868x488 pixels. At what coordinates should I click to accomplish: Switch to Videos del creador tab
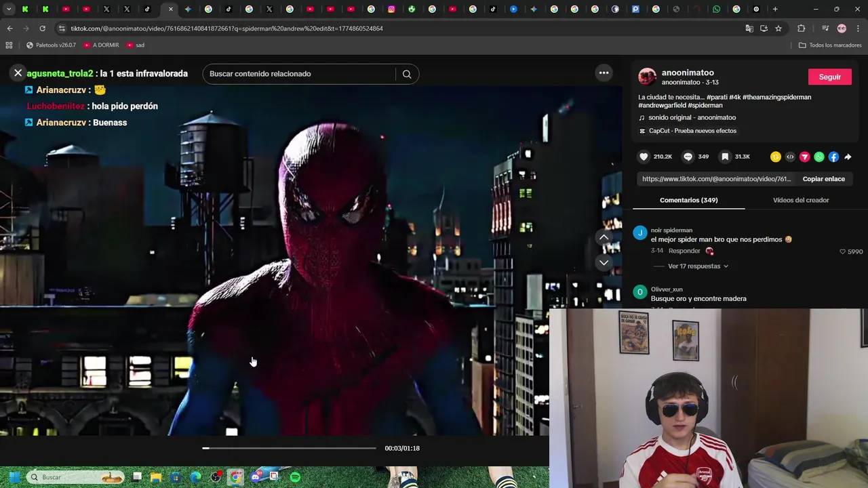(x=801, y=200)
